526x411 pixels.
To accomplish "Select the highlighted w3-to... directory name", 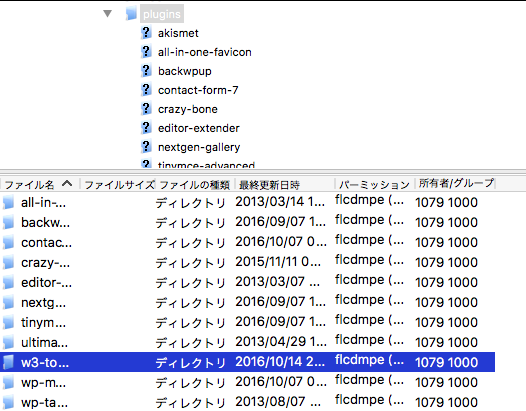I will pyautogui.click(x=45, y=362).
